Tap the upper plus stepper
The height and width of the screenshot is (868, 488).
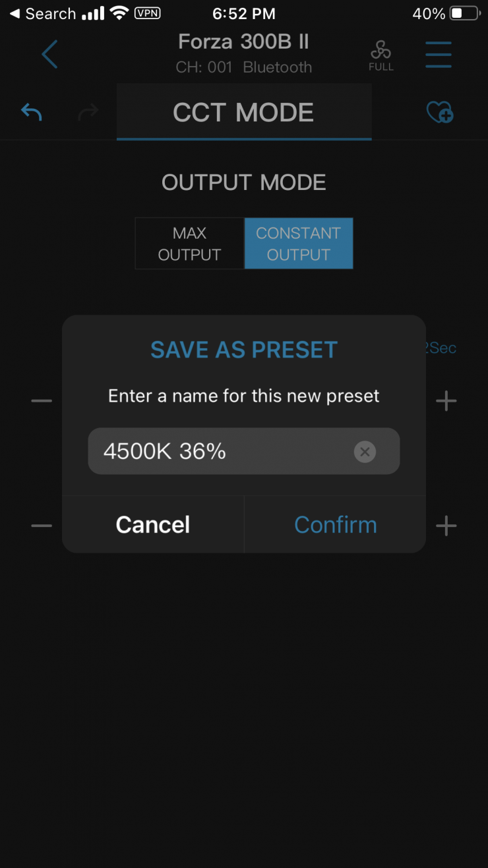point(446,401)
